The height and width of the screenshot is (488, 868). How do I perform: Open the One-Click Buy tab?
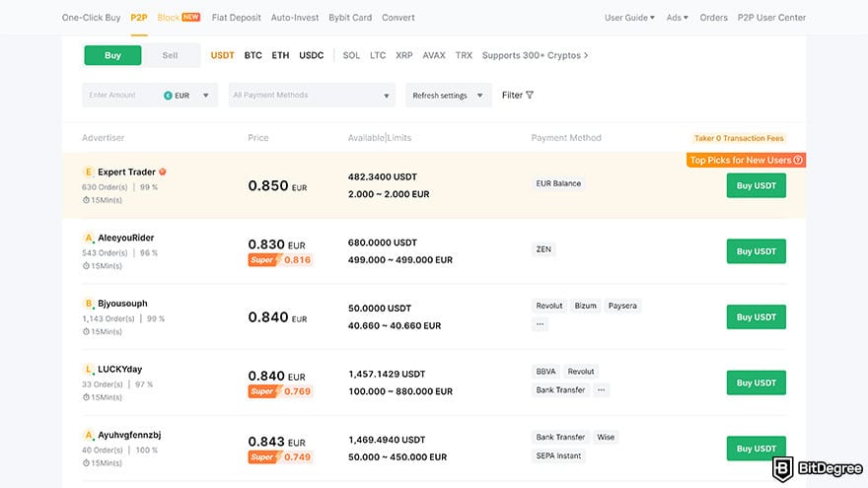(x=92, y=18)
